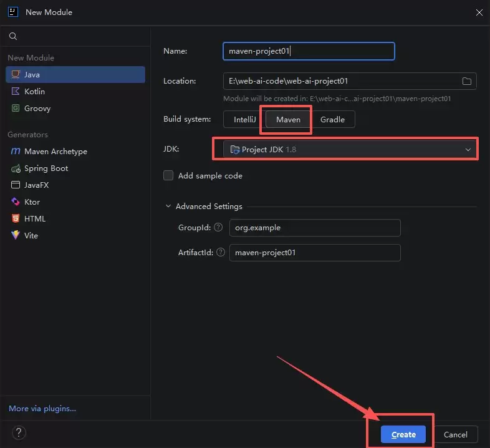Focus the ArtifactId field

pyautogui.click(x=315, y=253)
